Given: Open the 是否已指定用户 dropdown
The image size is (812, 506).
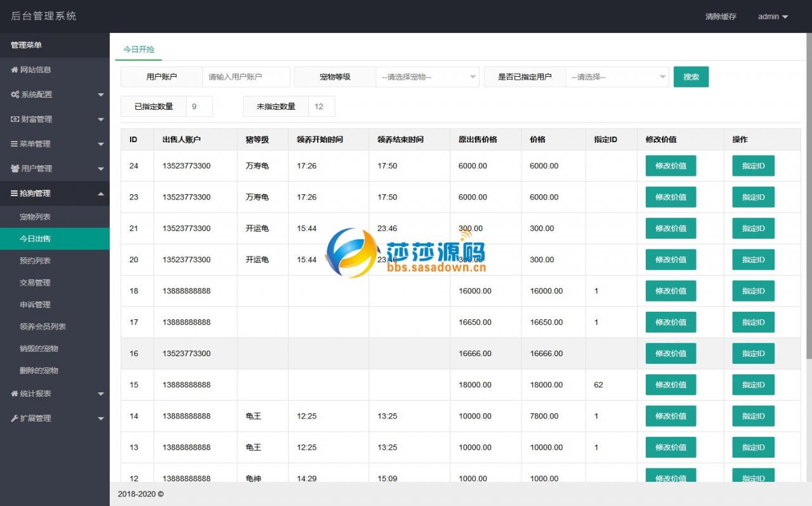Looking at the screenshot, I should coord(617,77).
